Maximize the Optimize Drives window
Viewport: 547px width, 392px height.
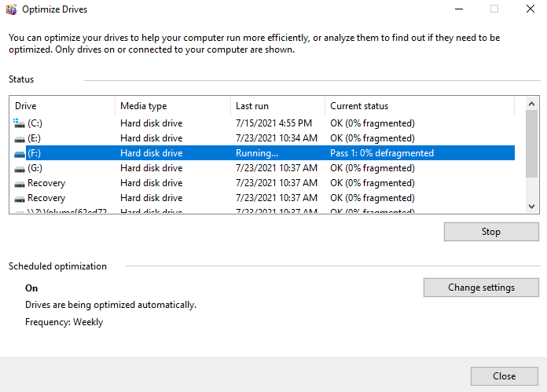494,9
